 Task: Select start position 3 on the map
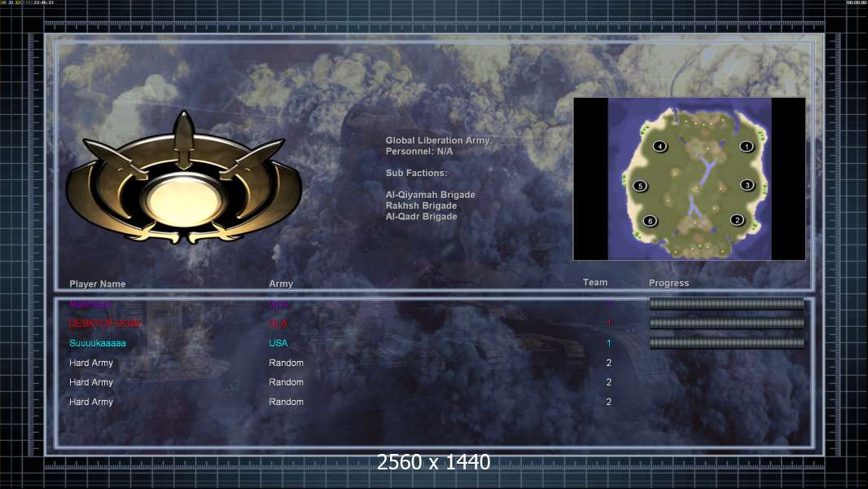(747, 185)
